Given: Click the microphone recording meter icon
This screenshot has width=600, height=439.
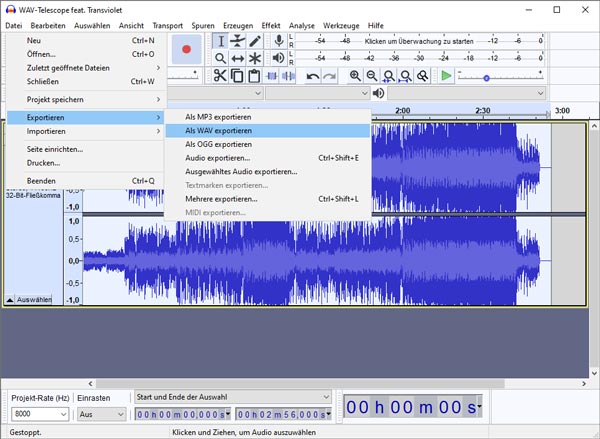Looking at the screenshot, I should [279, 41].
